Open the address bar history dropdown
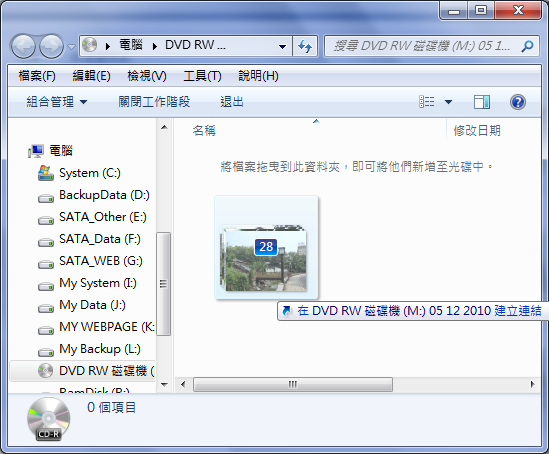 [x=282, y=46]
